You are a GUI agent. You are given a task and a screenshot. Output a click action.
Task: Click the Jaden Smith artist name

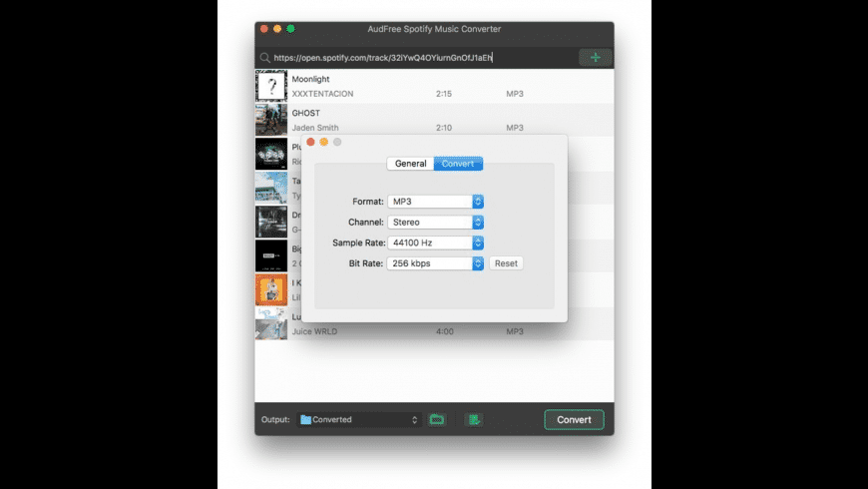tap(315, 128)
